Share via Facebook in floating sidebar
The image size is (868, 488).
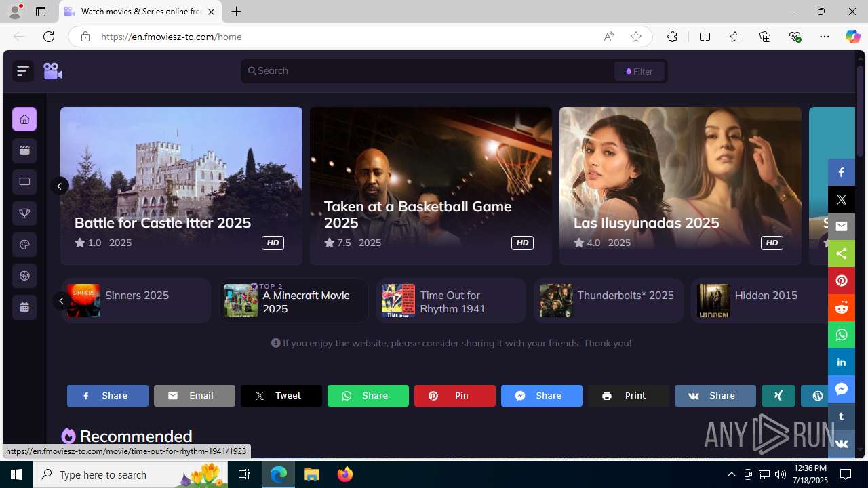pyautogui.click(x=841, y=172)
